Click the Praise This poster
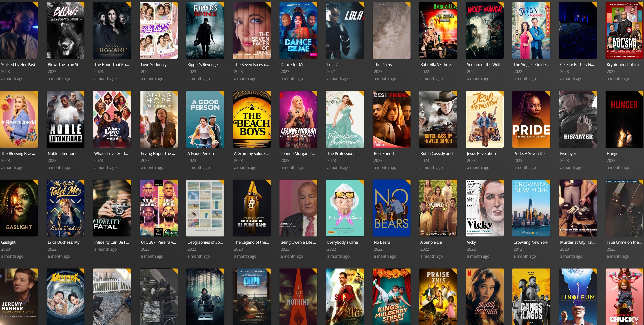Screen dimensions: 644x325 point(438,297)
